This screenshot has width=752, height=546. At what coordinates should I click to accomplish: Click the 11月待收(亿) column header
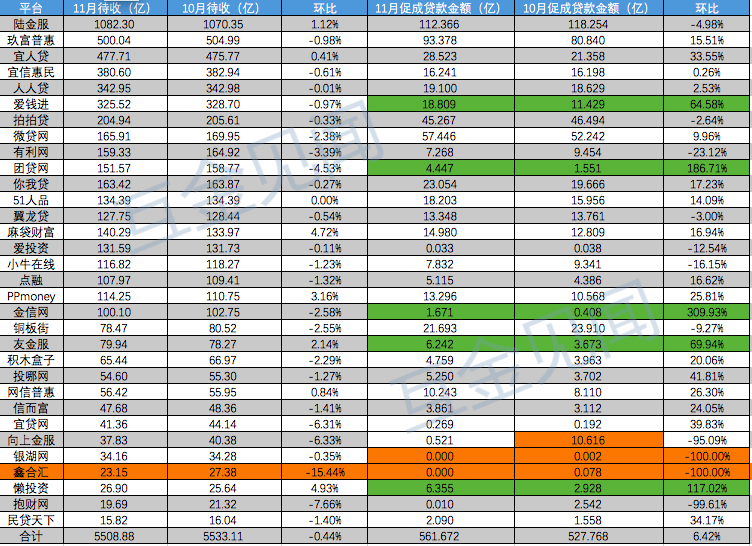pos(115,8)
